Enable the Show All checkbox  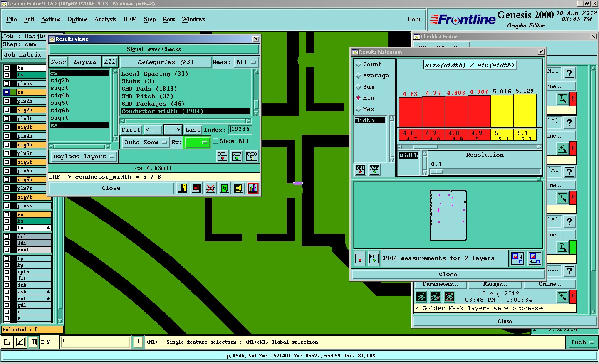click(x=216, y=141)
